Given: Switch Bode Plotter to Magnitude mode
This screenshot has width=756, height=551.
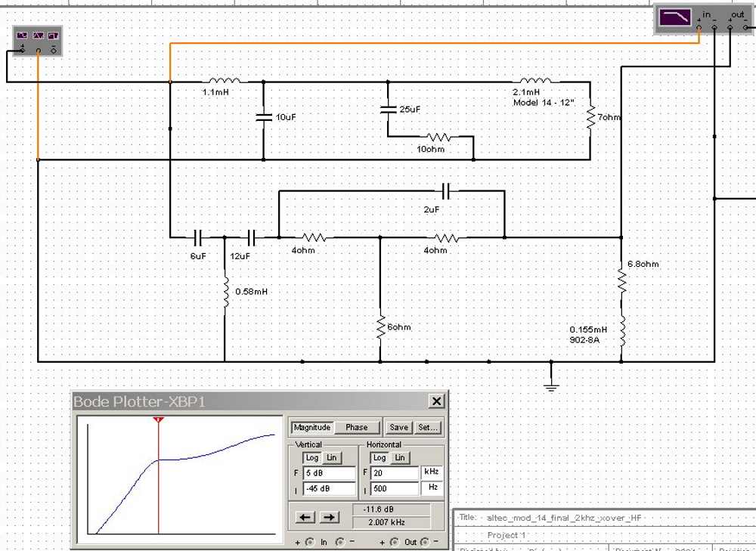Looking at the screenshot, I should [312, 427].
